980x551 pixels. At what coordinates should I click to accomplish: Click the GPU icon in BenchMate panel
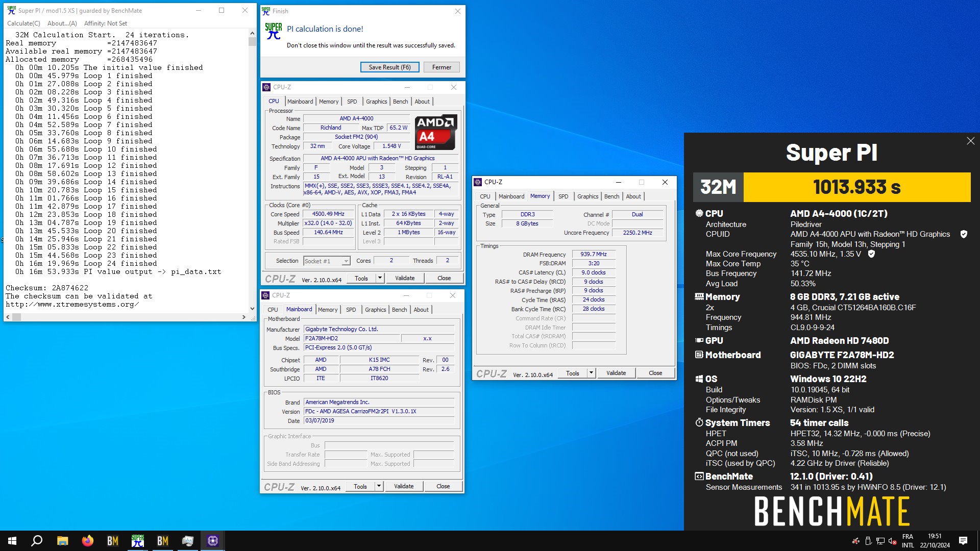click(699, 340)
